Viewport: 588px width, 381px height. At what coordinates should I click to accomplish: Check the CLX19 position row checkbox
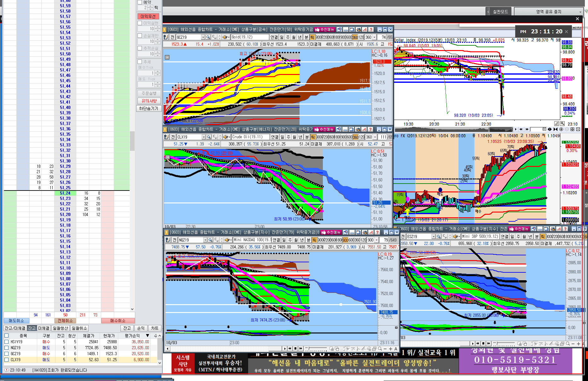(x=6, y=360)
